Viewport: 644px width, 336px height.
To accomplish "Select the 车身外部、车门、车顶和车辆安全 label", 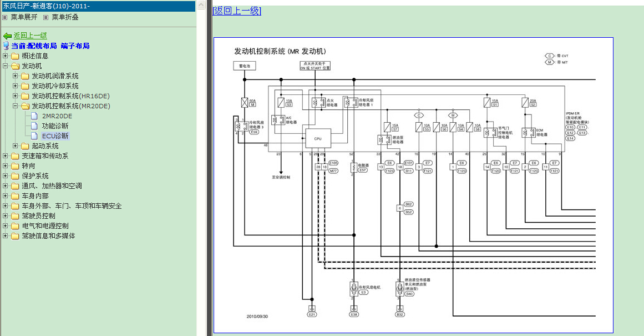I will [72, 206].
